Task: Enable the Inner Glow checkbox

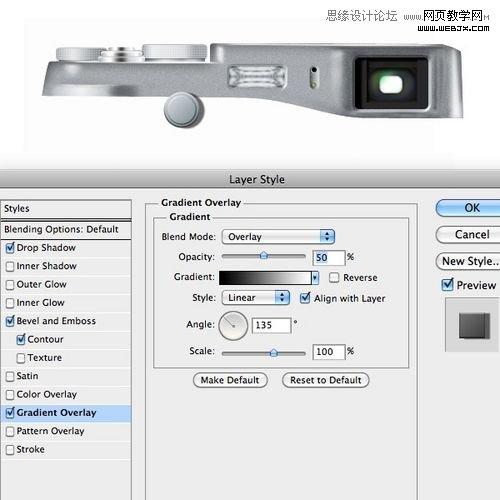Action: [x=10, y=303]
